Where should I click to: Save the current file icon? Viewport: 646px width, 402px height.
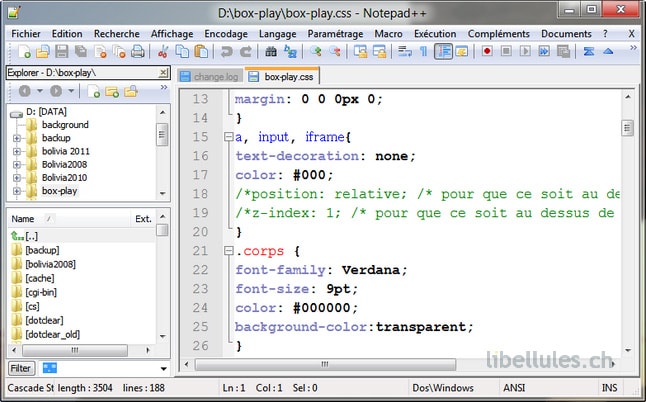click(61, 51)
